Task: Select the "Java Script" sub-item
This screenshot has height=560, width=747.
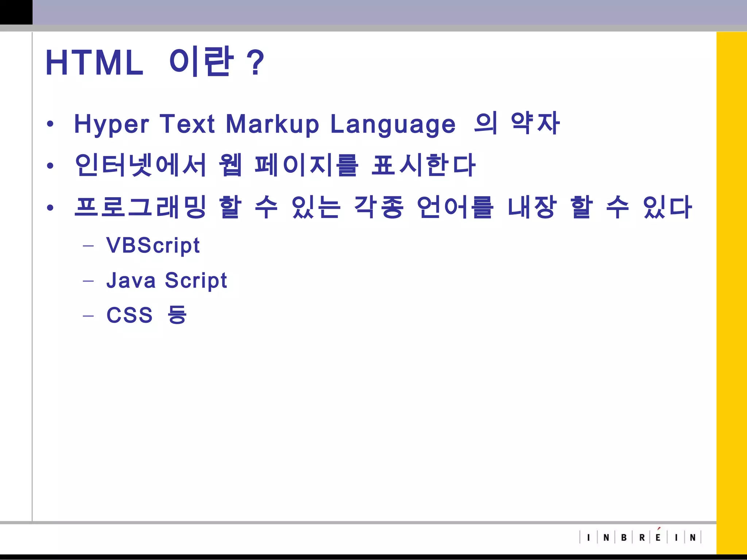Action: (x=167, y=280)
